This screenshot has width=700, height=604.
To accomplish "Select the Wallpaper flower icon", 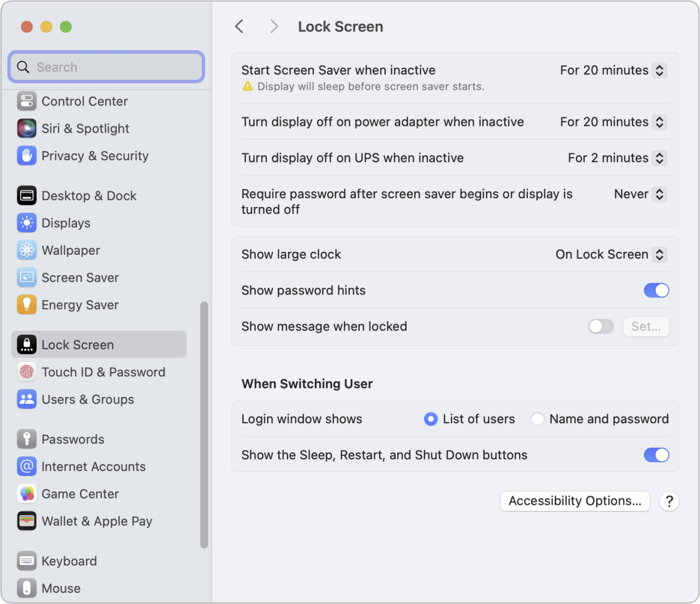I will (26, 250).
